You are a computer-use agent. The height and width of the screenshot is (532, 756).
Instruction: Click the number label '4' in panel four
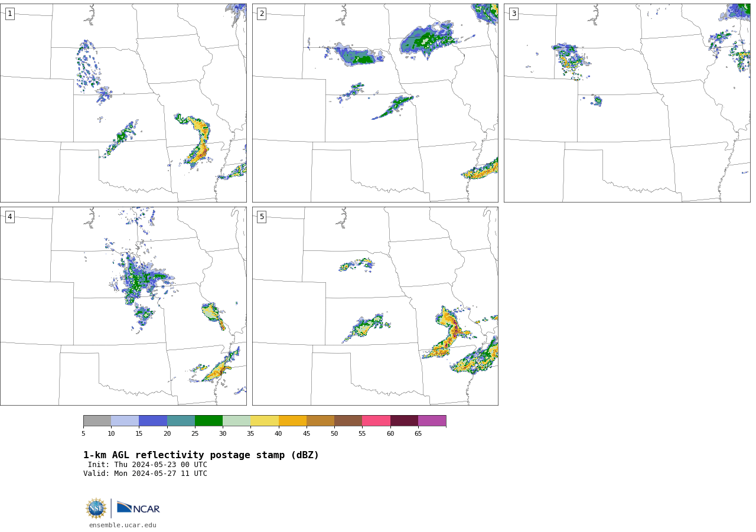click(9, 217)
